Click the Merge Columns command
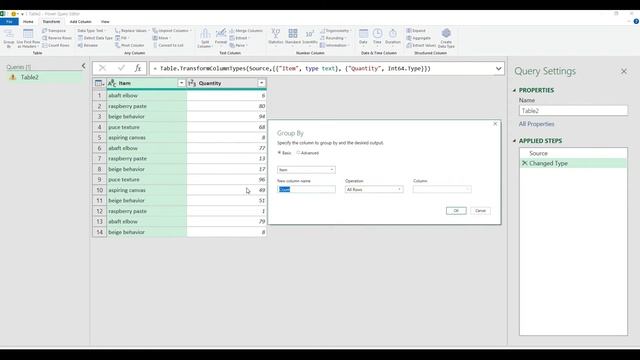Viewport: 640px width, 360px height. pyautogui.click(x=246, y=31)
